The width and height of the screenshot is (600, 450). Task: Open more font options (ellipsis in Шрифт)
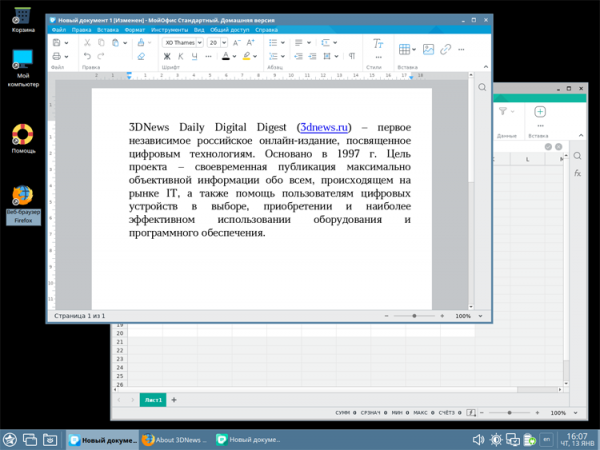(x=209, y=56)
